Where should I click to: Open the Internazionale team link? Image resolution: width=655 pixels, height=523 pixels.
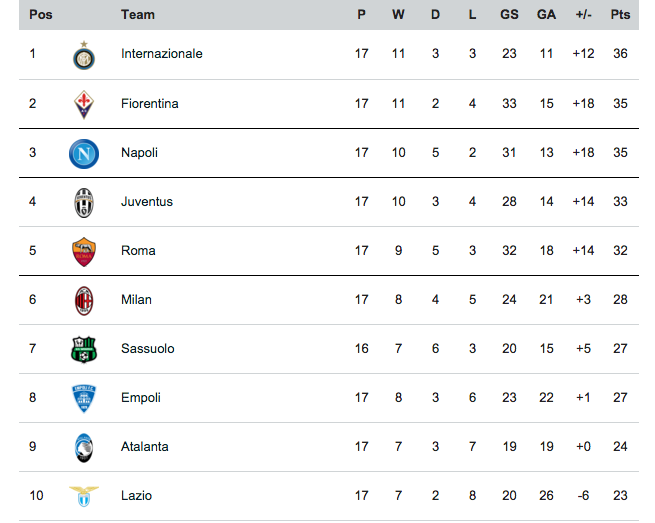[x=161, y=53]
